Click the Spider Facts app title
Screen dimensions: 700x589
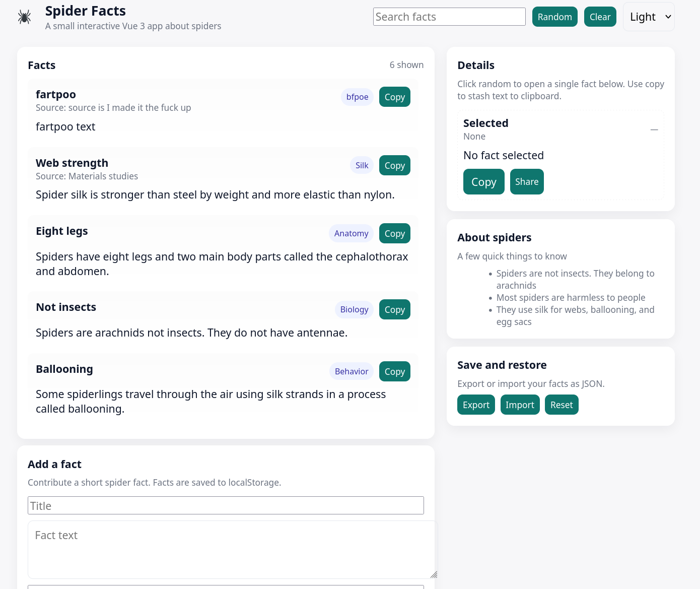pos(86,11)
